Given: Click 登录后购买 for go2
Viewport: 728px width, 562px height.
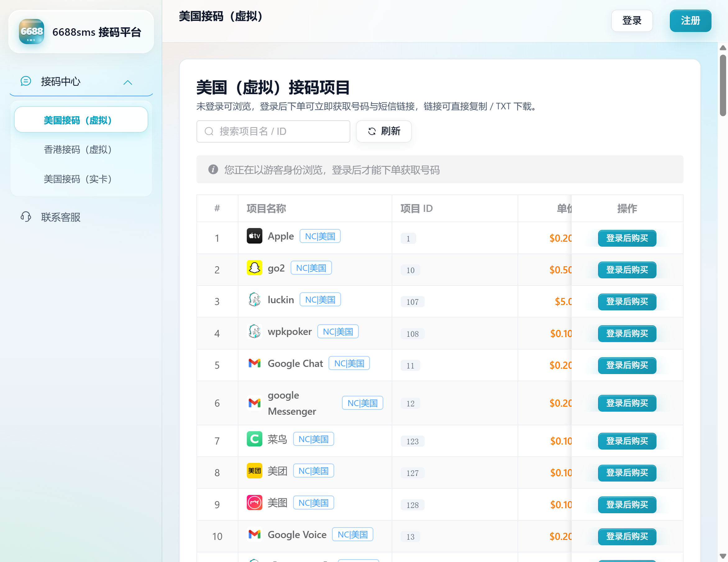Looking at the screenshot, I should tap(627, 270).
